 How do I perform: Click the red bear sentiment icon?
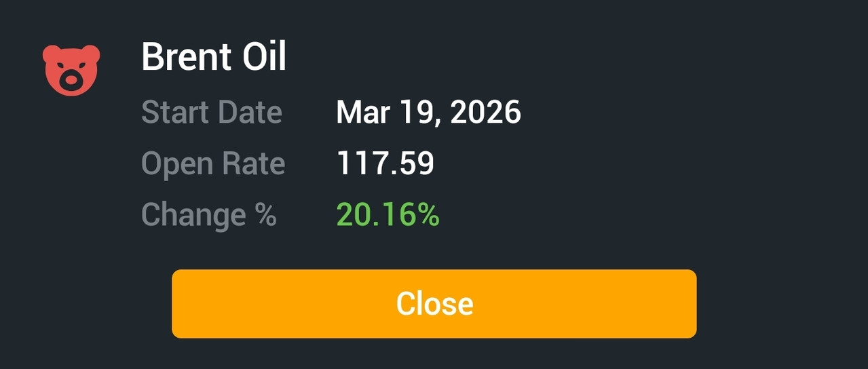(71, 71)
